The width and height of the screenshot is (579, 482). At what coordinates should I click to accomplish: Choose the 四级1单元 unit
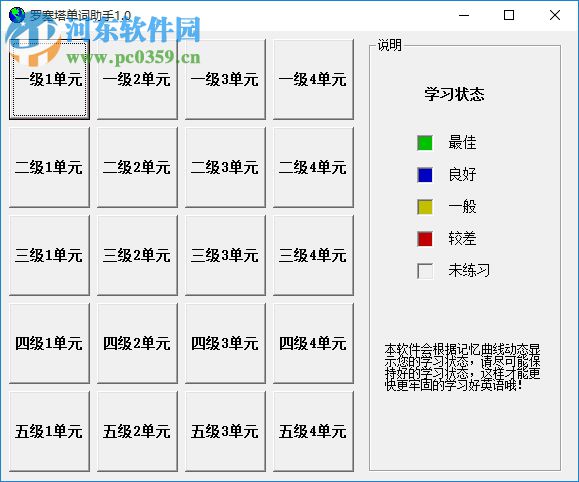49,343
